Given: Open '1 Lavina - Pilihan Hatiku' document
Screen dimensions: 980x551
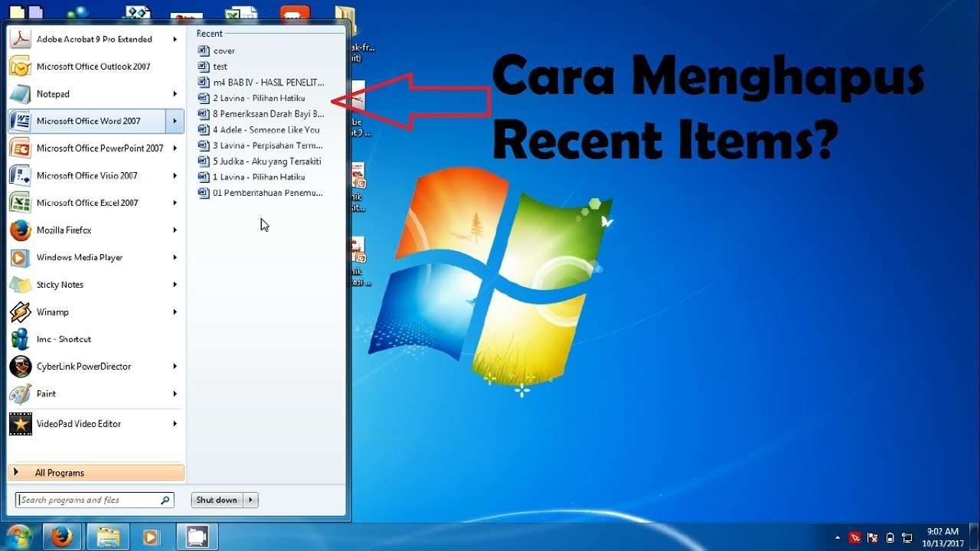Looking at the screenshot, I should click(252, 177).
